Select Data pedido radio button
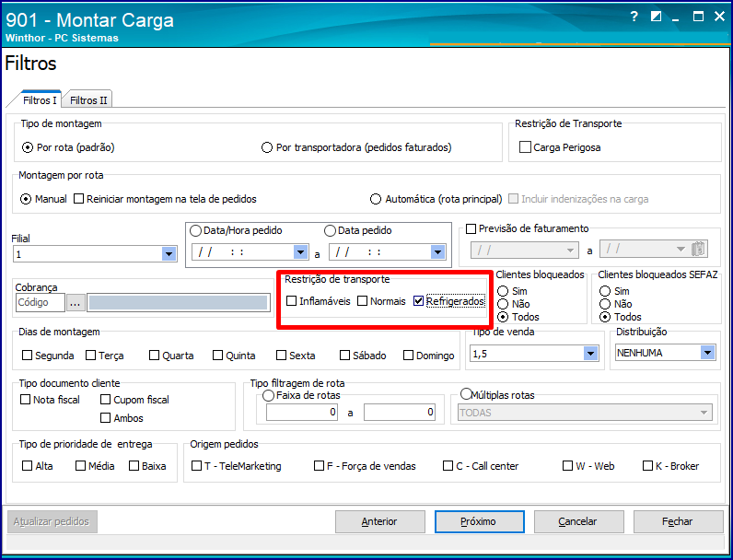 [x=330, y=230]
